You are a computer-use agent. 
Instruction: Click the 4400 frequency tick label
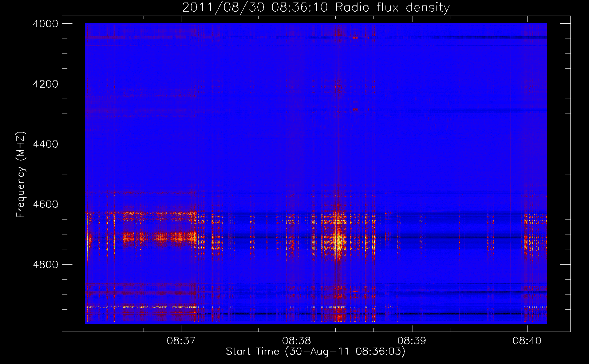click(46, 144)
